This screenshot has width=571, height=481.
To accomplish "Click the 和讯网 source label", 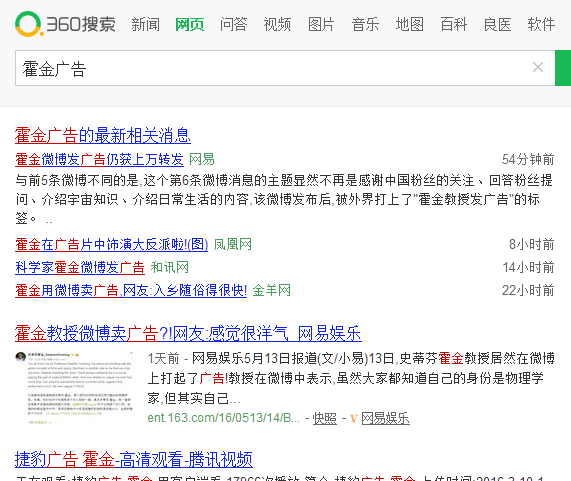I will tap(170, 268).
